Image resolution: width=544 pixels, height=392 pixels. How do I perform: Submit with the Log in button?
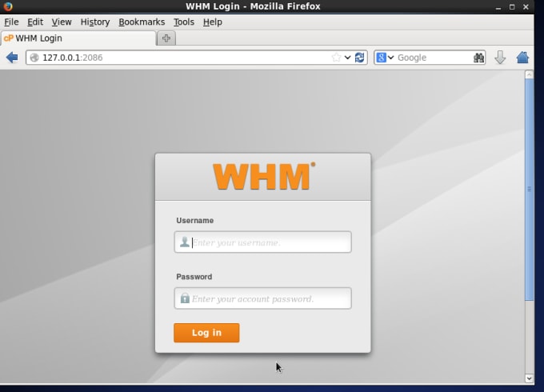206,333
